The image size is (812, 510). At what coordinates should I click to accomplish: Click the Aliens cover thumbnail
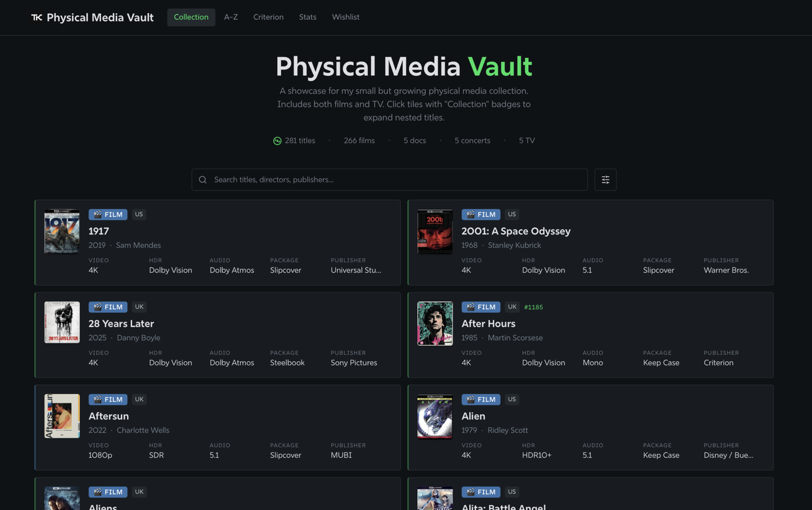coord(62,498)
